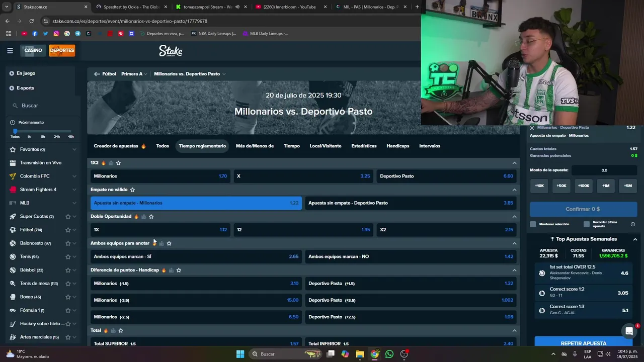The image size is (644, 362).
Task: Open the Primera A league dropdown
Action: click(134, 74)
